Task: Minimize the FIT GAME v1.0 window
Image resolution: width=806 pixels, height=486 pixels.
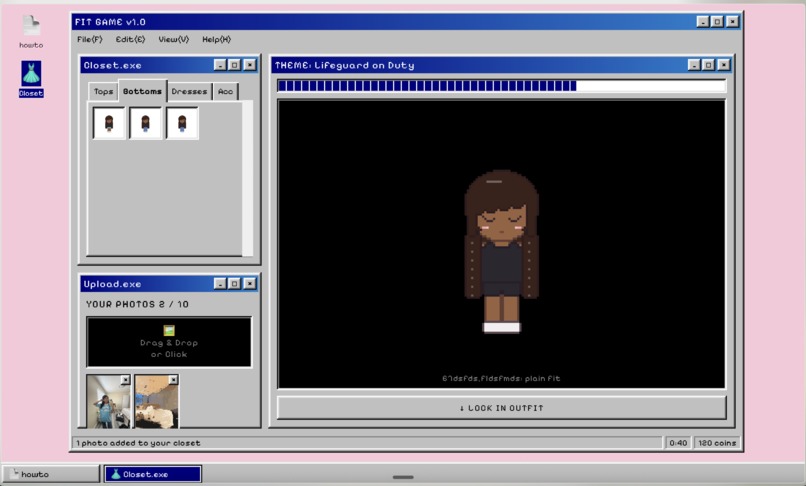Action: pos(703,22)
